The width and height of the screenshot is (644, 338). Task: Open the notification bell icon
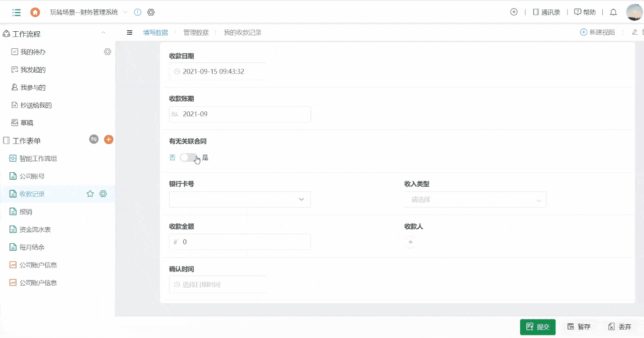614,12
